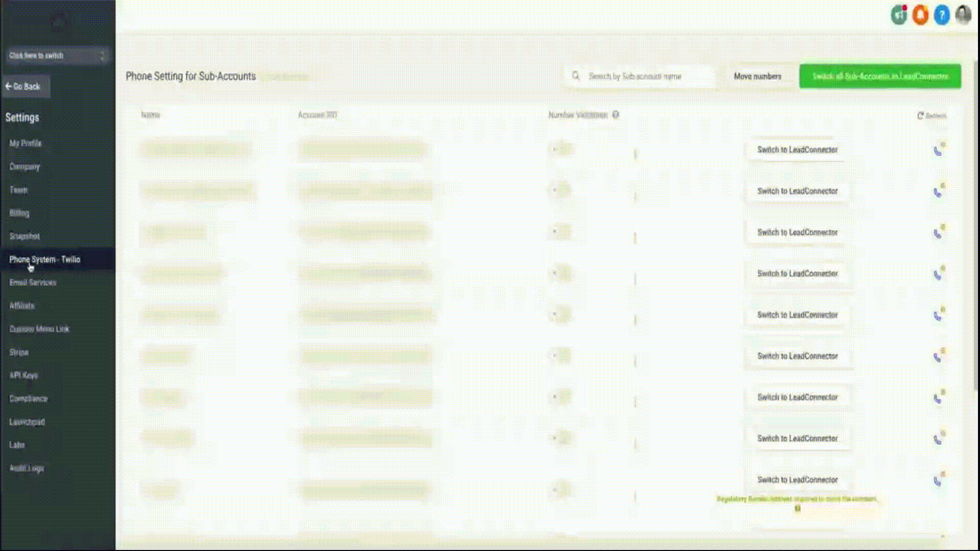
Task: Open Email Services in settings sidebar
Action: point(33,283)
